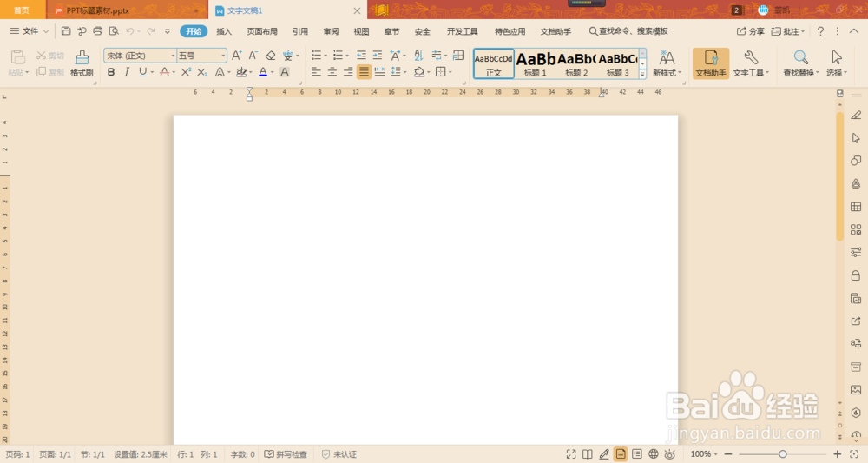Click the eye protection mode icon
Image resolution: width=868 pixels, height=463 pixels.
pos(670,454)
